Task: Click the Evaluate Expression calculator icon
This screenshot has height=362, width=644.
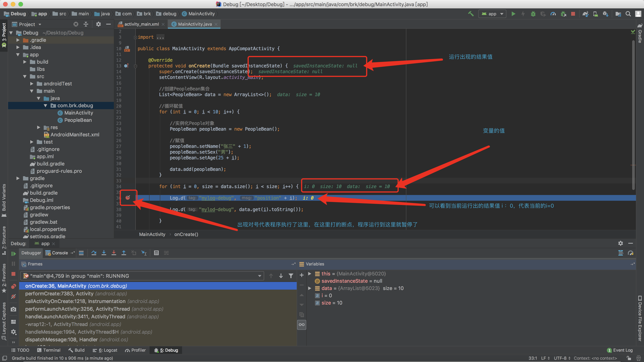Action: pyautogui.click(x=156, y=253)
